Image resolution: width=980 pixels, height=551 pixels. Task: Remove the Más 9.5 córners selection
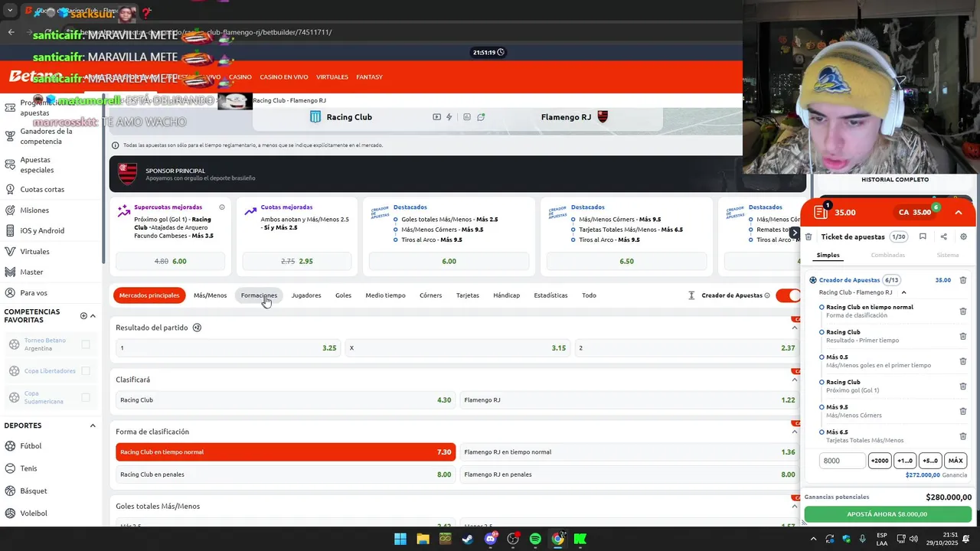[x=963, y=411]
